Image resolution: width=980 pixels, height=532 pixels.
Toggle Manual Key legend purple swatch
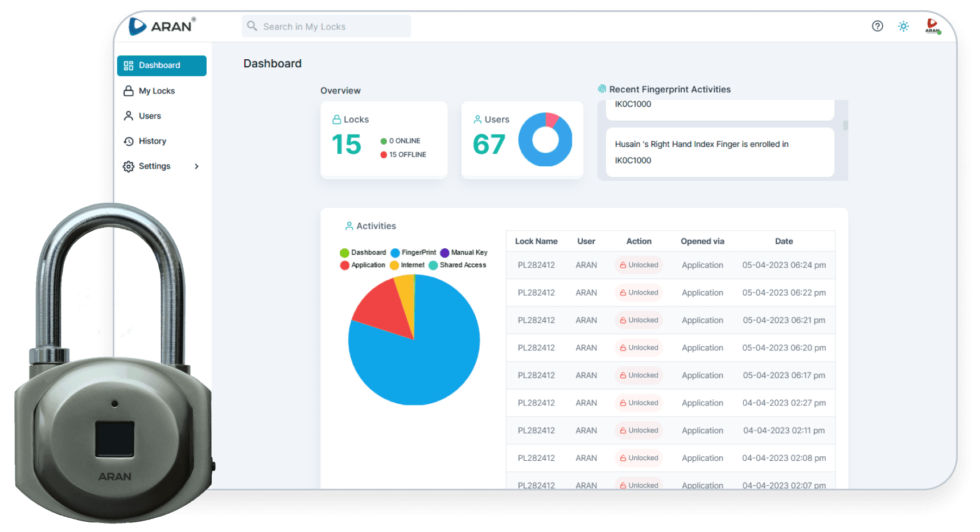tap(444, 253)
